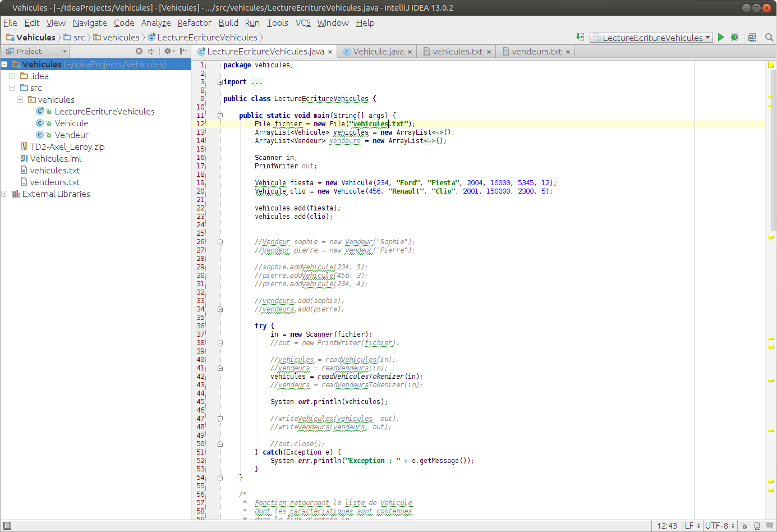Click the yellow inspection status indicator
Screen dimensions: 777x532
[x=771, y=65]
